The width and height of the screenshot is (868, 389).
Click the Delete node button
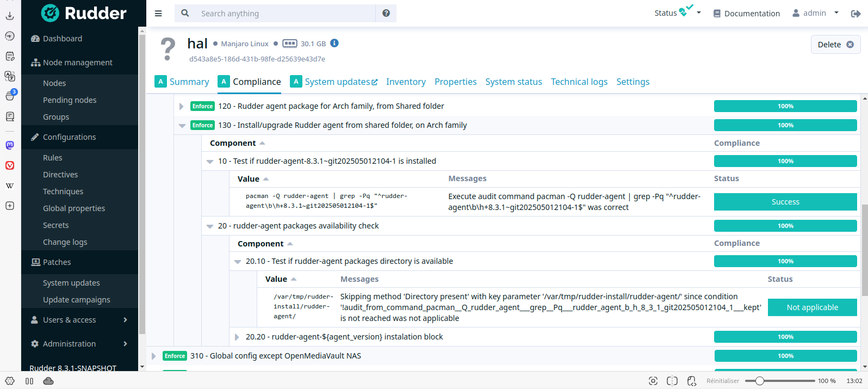coord(835,45)
